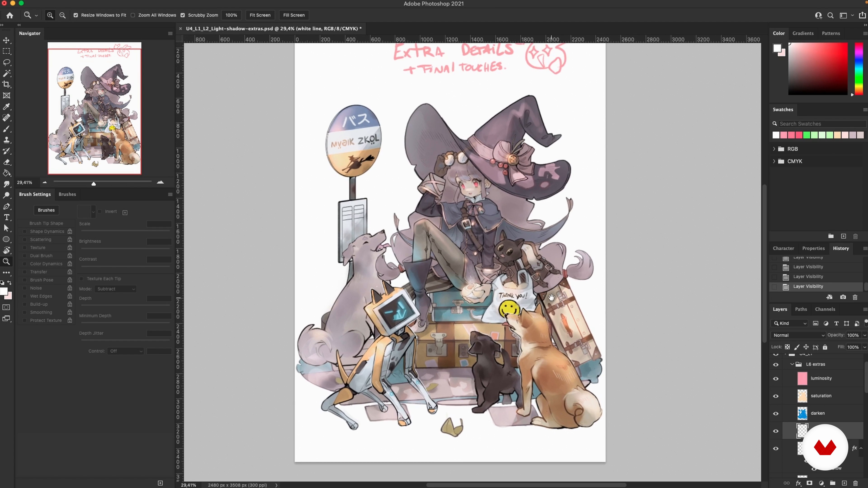Select the Move tool
The height and width of the screenshot is (488, 868).
tap(6, 40)
